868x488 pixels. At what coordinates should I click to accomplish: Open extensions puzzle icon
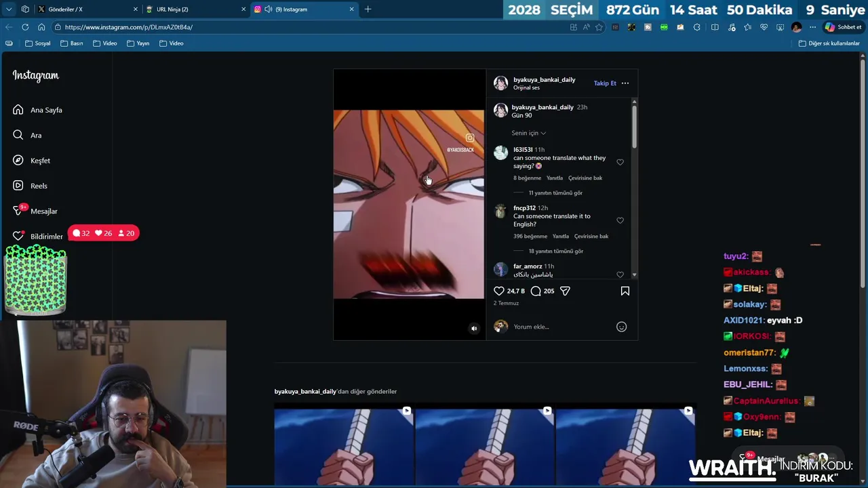(x=697, y=27)
